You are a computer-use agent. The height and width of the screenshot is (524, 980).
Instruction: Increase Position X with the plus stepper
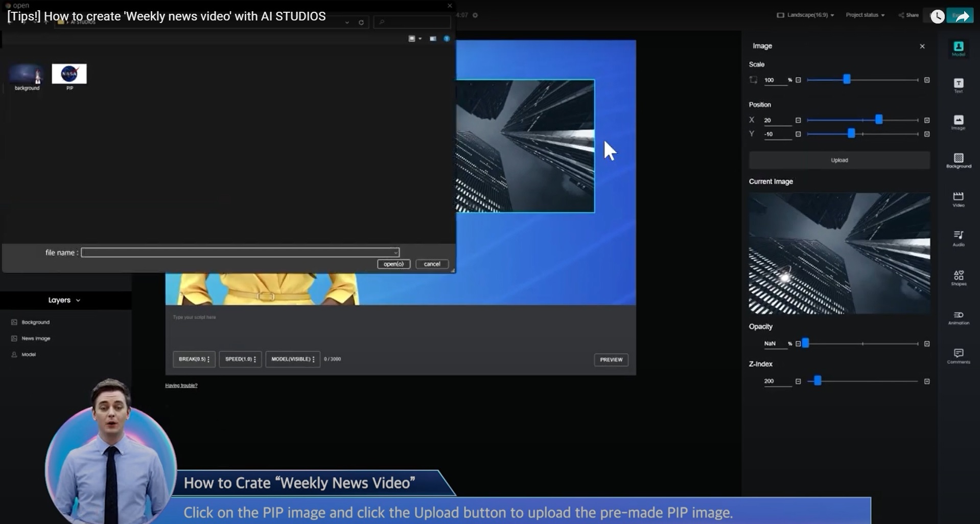pos(927,120)
